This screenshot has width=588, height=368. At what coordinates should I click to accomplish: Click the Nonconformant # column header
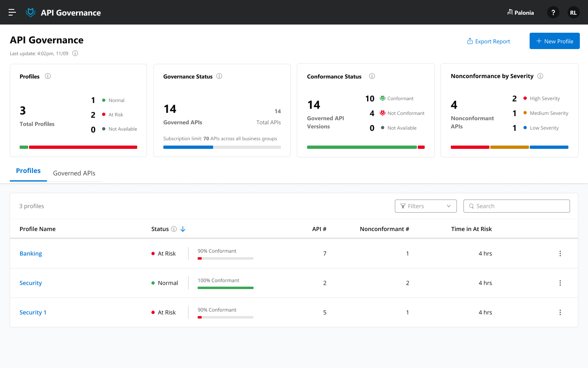385,229
